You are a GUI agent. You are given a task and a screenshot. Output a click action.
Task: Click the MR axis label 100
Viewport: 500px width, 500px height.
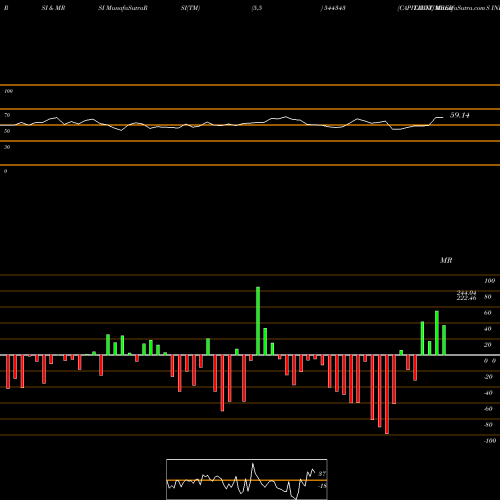pyautogui.click(x=490, y=281)
